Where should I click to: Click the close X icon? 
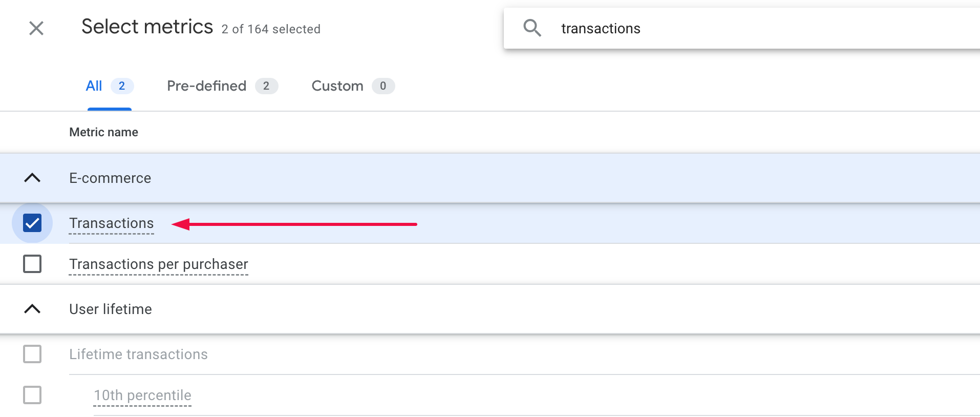point(36,28)
